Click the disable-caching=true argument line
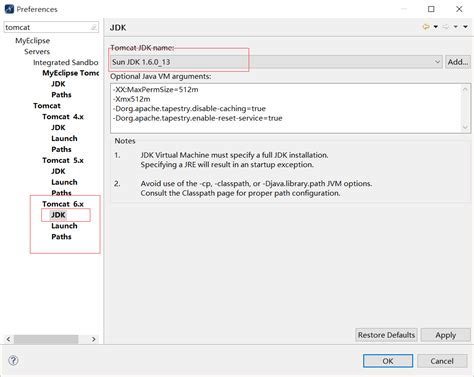474x377 pixels. pyautogui.click(x=189, y=109)
